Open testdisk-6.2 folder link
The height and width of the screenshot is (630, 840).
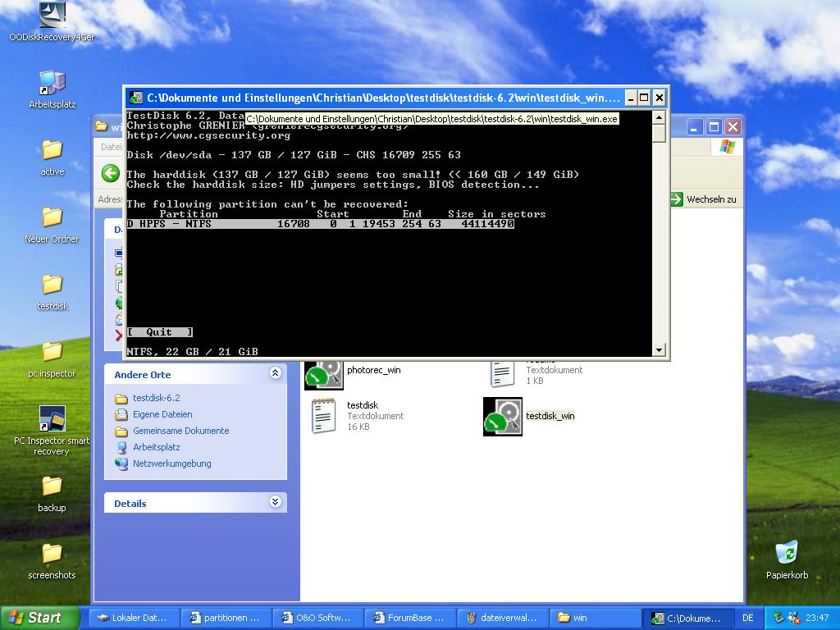pos(157,398)
